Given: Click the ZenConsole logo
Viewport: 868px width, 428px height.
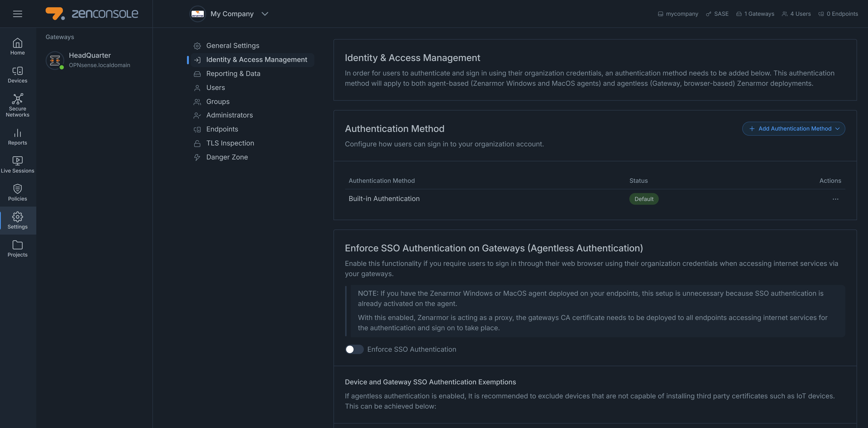Looking at the screenshot, I should [92, 14].
